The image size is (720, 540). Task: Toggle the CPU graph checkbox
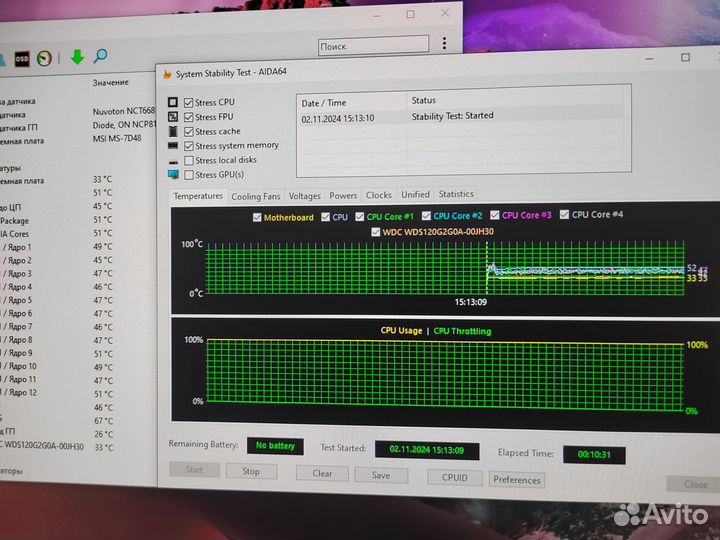[x=325, y=217]
